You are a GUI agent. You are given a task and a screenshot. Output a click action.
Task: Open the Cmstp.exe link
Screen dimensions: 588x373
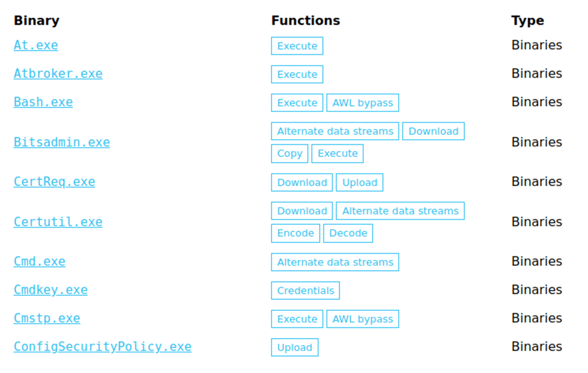47,318
